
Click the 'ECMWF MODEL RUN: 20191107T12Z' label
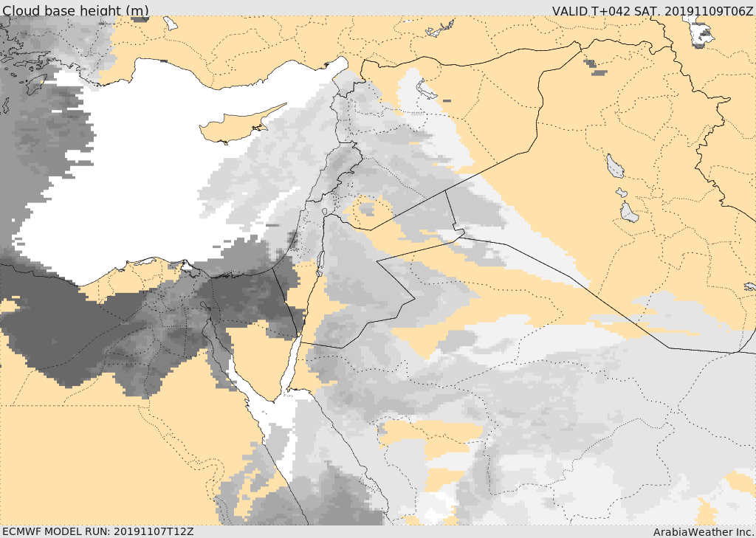tap(98, 531)
